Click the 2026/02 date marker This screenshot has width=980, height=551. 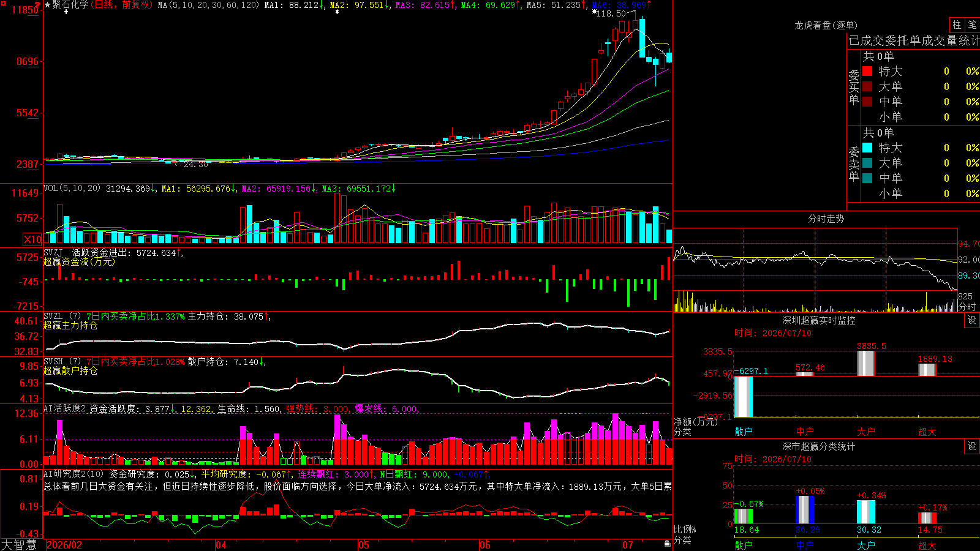click(64, 545)
